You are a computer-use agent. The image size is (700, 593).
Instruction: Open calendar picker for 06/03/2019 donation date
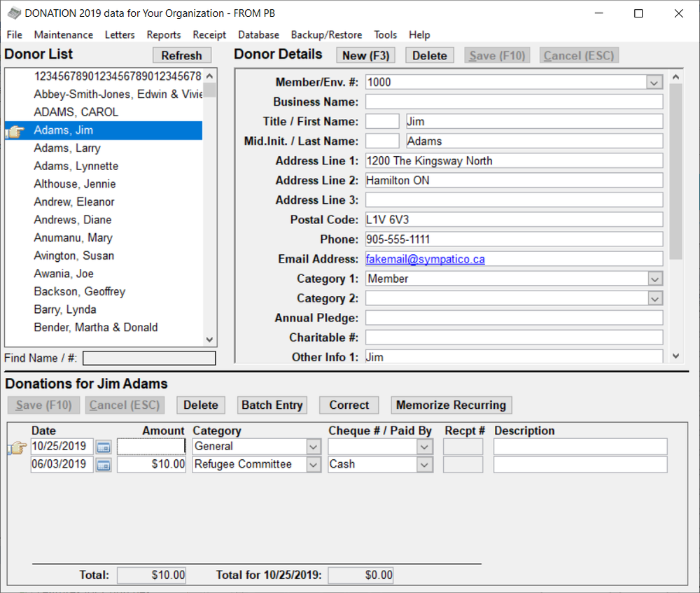click(104, 465)
